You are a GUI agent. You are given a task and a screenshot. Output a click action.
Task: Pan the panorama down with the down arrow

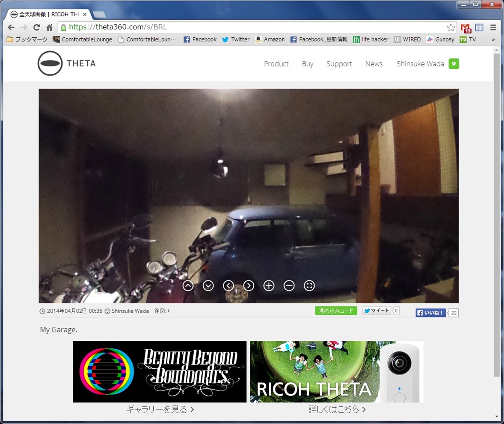point(208,285)
